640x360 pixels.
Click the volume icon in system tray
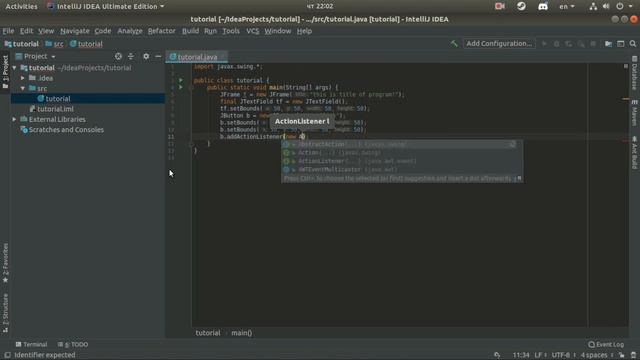coord(606,7)
